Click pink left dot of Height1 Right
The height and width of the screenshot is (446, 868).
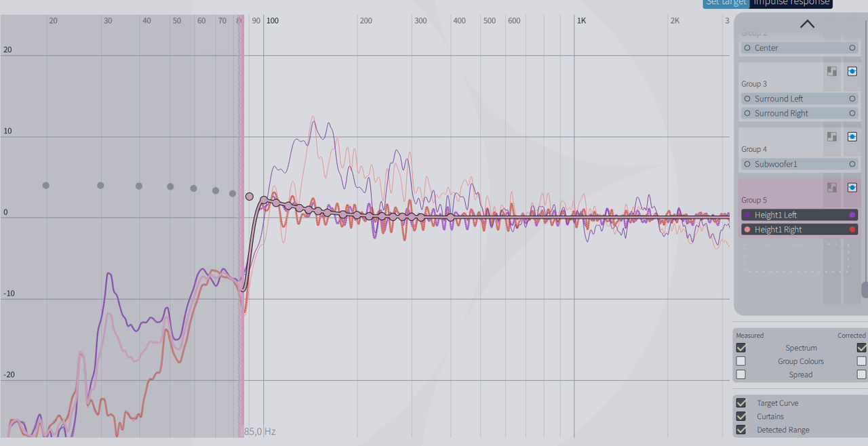coord(747,230)
